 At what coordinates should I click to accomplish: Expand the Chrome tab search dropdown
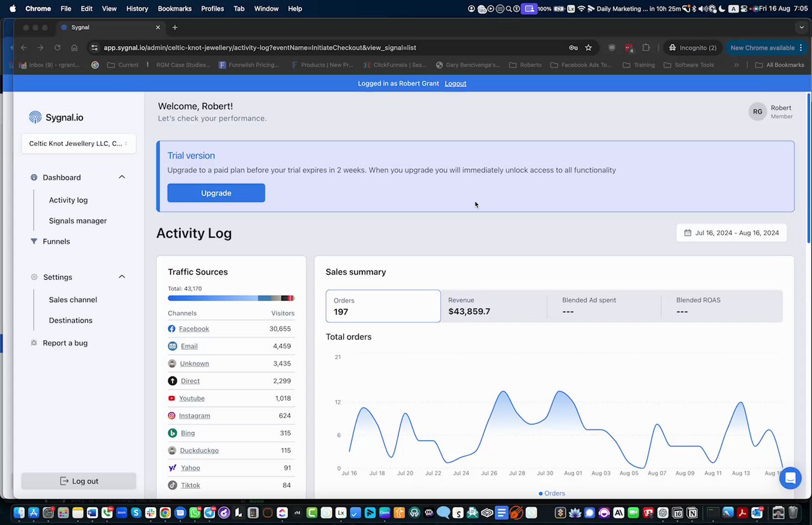click(802, 27)
